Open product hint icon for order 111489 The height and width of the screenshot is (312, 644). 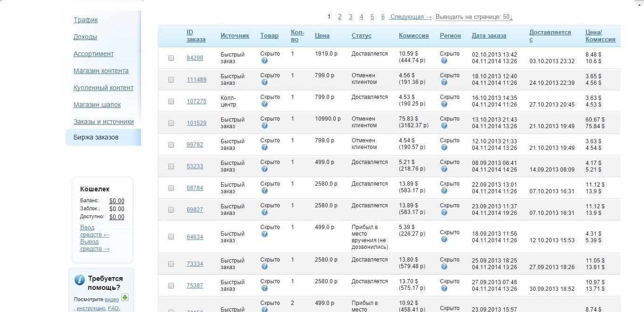264,82
